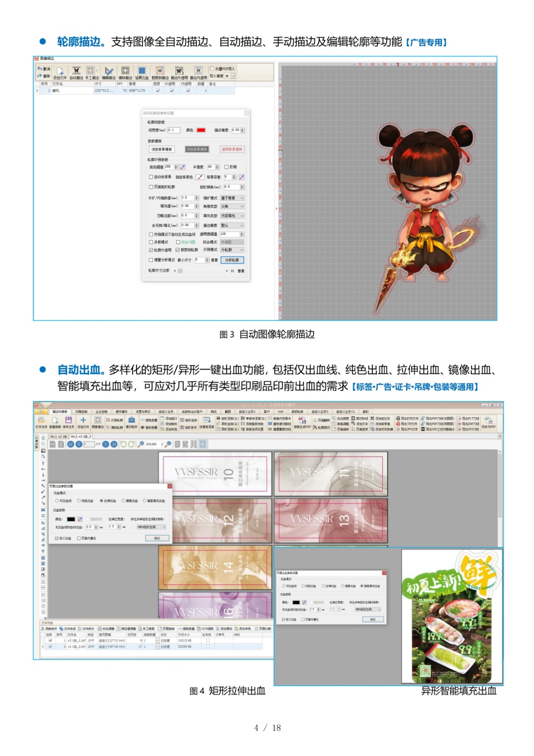
Task: Apply the 浅色背景模板 template button
Action: 161,149
